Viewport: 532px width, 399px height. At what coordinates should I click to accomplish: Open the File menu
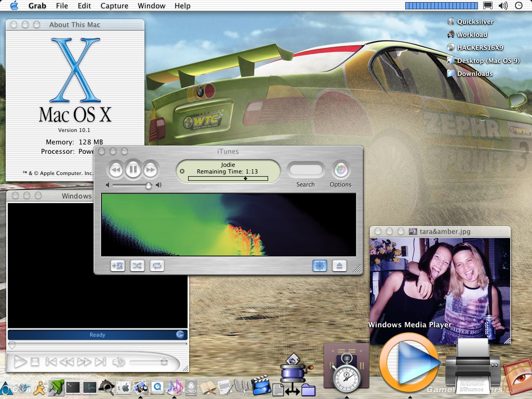(62, 6)
